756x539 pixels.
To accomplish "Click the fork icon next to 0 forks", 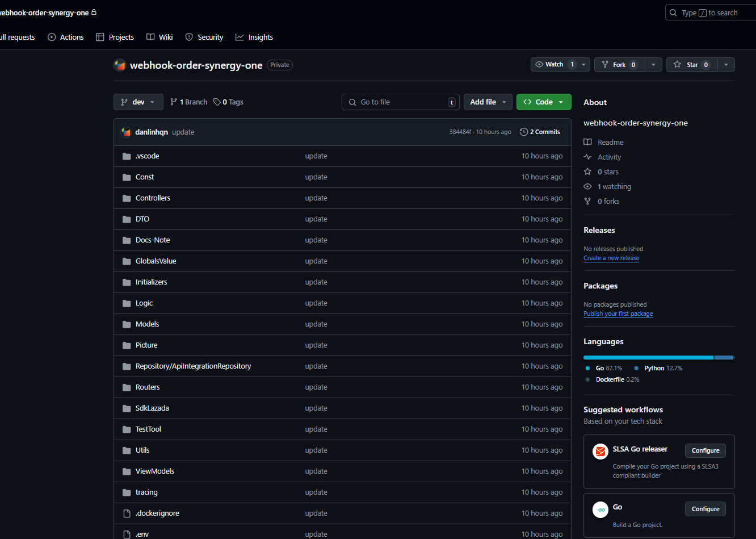I will [x=587, y=201].
